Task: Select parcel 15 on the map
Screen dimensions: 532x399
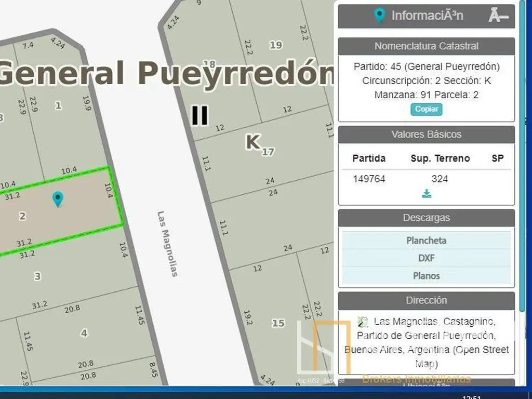Action: tap(278, 323)
